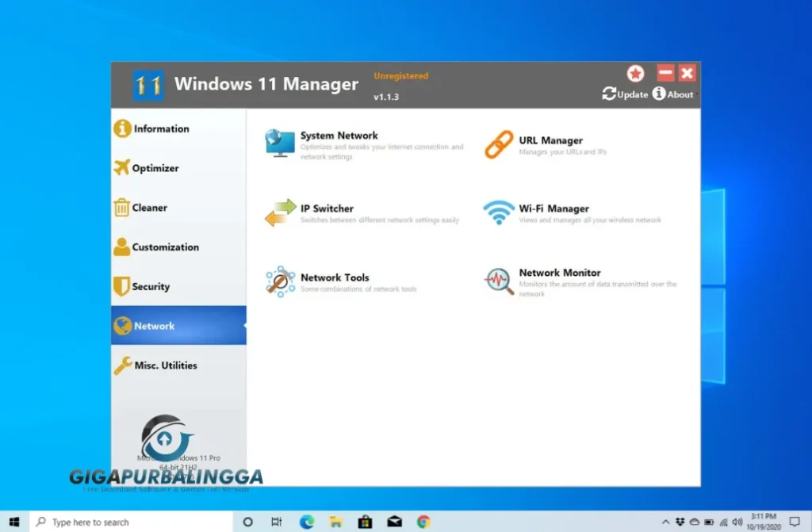Open Network Tools
Image resolution: width=812 pixels, height=532 pixels.
click(x=334, y=277)
